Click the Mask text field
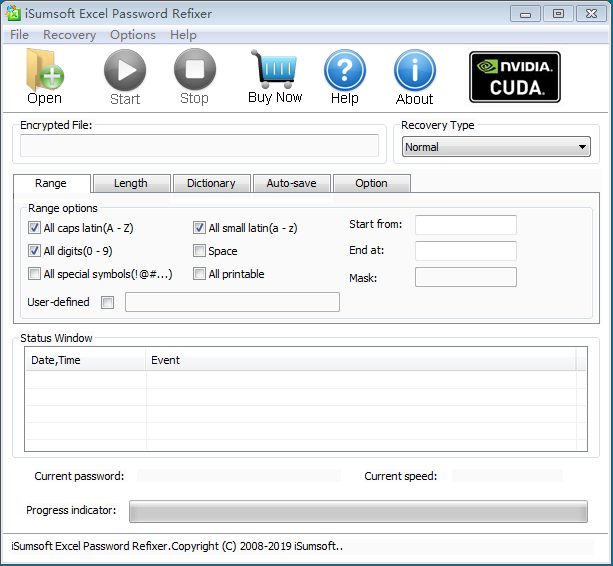This screenshot has height=566, width=613. pos(465,277)
